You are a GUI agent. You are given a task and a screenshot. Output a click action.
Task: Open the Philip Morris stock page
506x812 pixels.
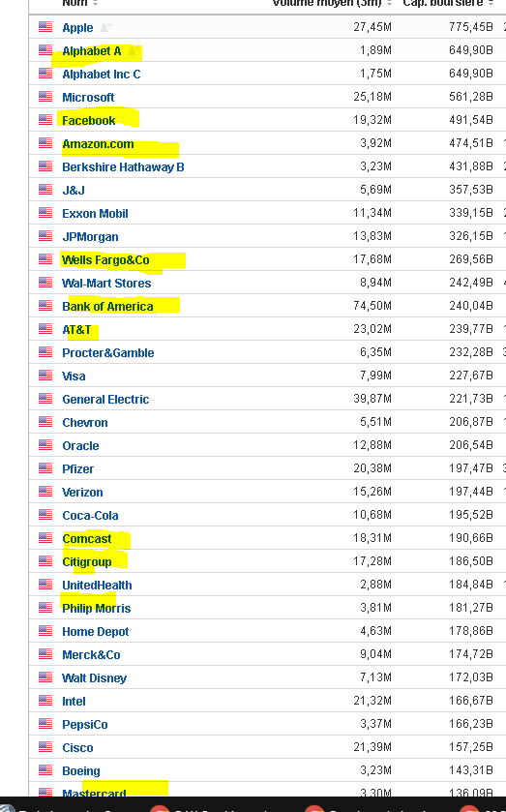pos(97,609)
